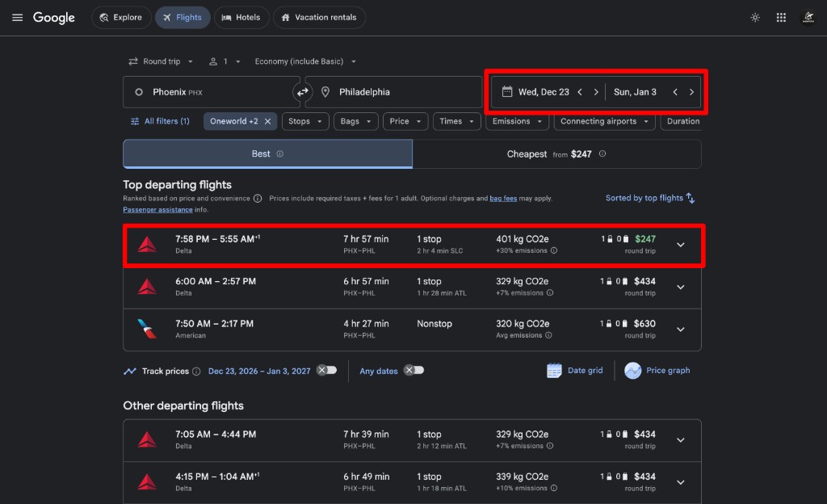Open the Passenger assistance link
The height and width of the screenshot is (504, 827).
click(157, 210)
